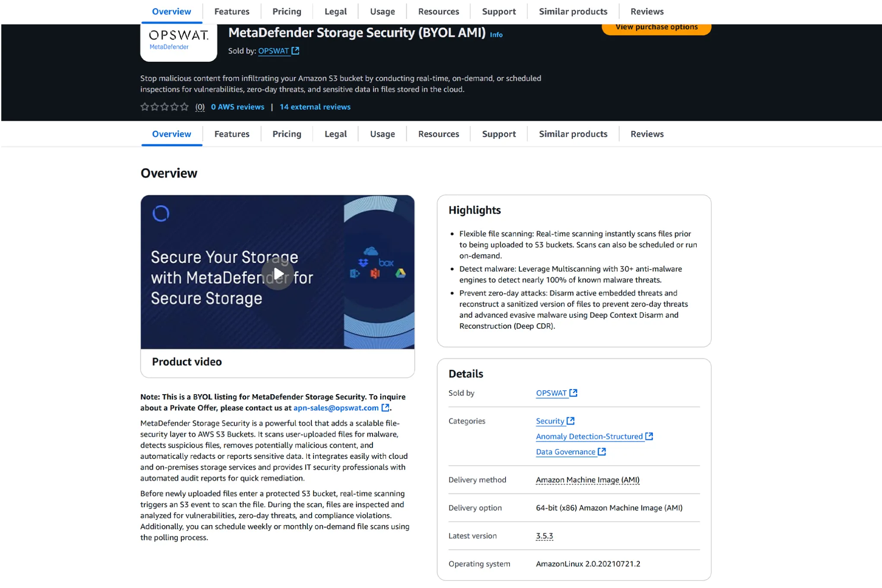Screen dimensions: 882x588
Task: Click external icon next to Data Governance
Action: [x=602, y=452]
